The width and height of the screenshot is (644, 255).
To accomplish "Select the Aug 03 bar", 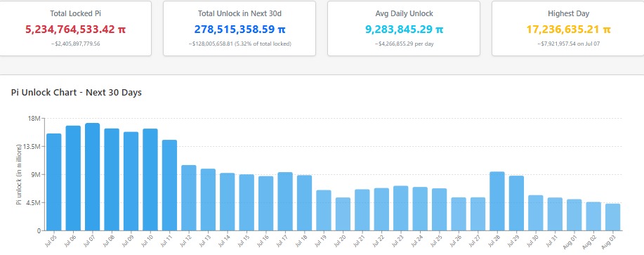I will pyautogui.click(x=614, y=217).
